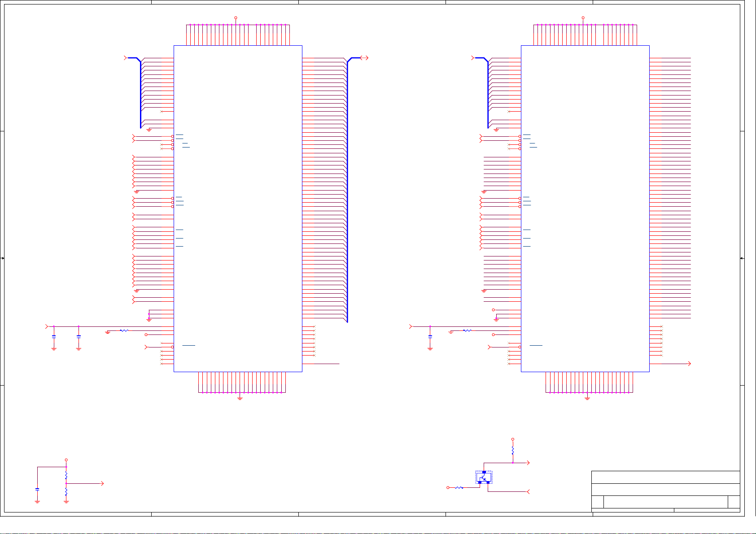756x534 pixels.
Task: Click the top row of the title block
Action: (666, 477)
